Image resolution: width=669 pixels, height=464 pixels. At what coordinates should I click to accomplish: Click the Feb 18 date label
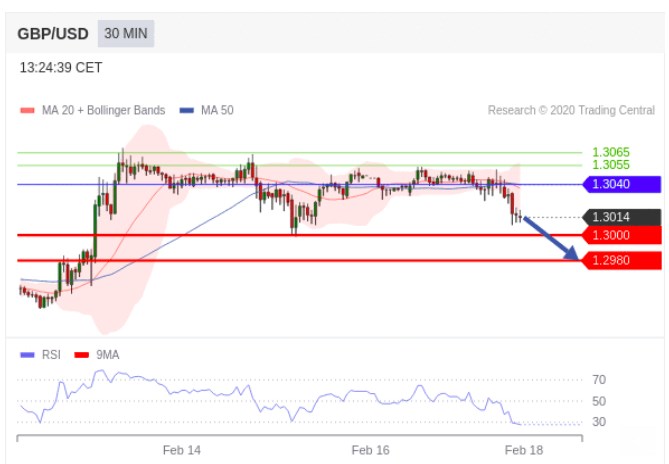(523, 450)
